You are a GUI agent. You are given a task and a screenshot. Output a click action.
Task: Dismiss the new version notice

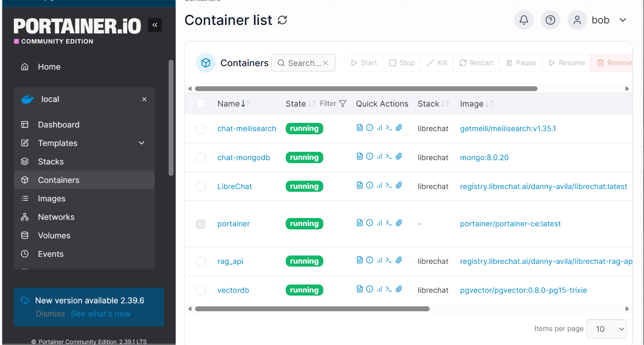tap(50, 314)
